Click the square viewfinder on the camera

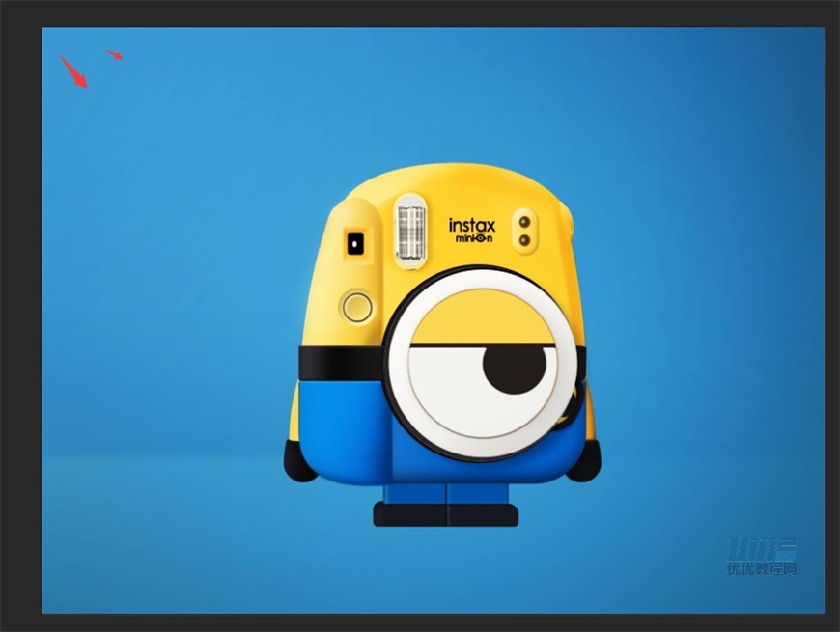coord(354,244)
